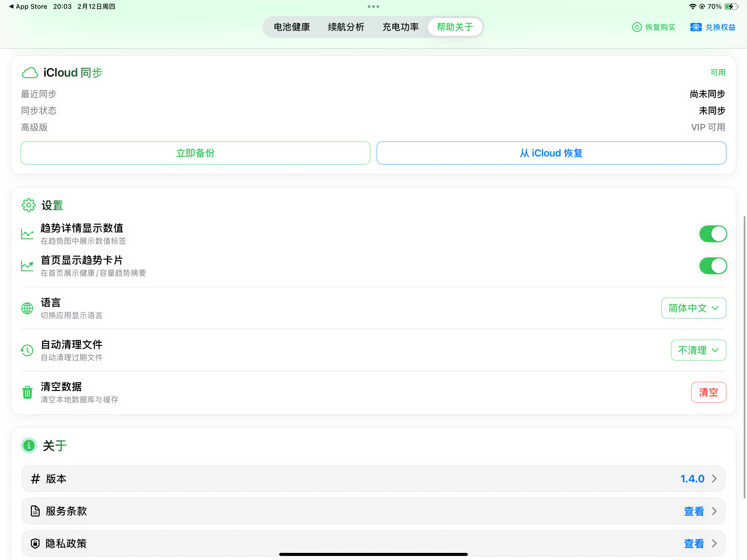Screen dimensions: 747x560
Task: Click the 自动清理文件 title
Action: (x=72, y=345)
